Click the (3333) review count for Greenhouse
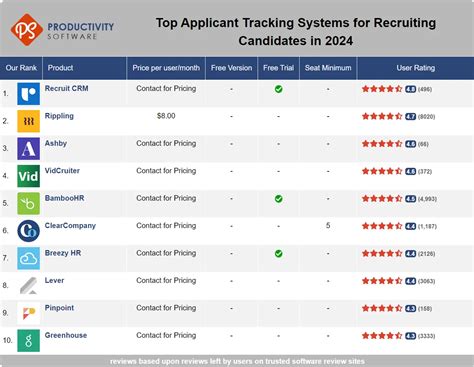Screen dimensions: 474x367 [426, 336]
